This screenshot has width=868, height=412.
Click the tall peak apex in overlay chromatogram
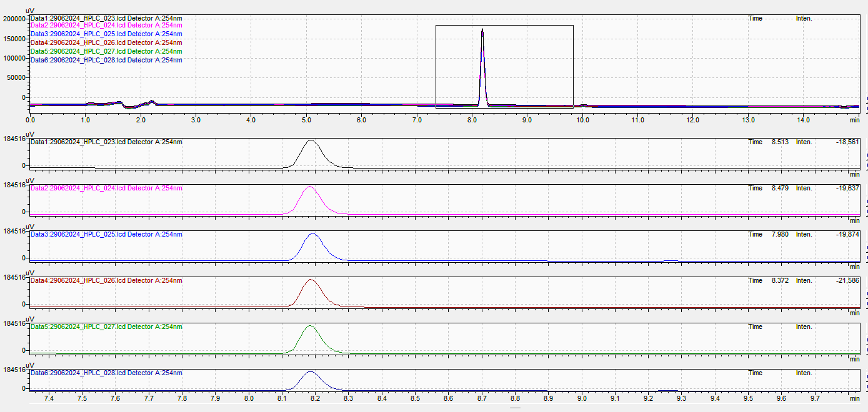coord(482,30)
